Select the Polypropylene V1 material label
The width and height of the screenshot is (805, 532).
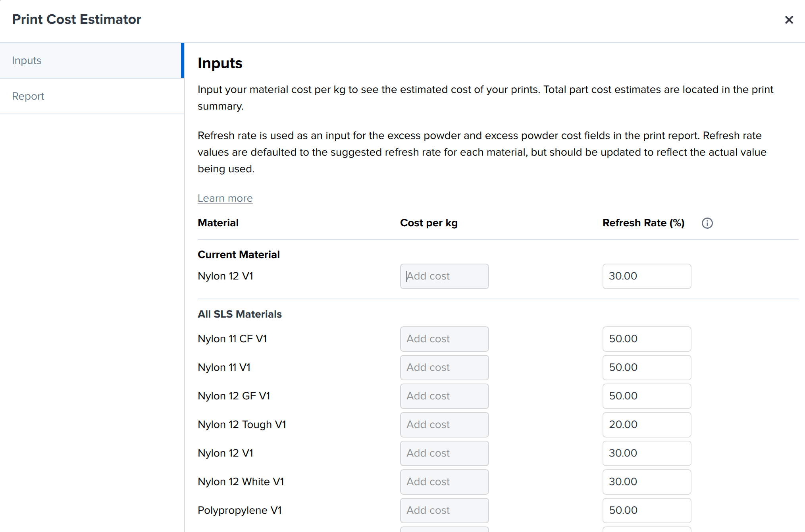tap(240, 510)
